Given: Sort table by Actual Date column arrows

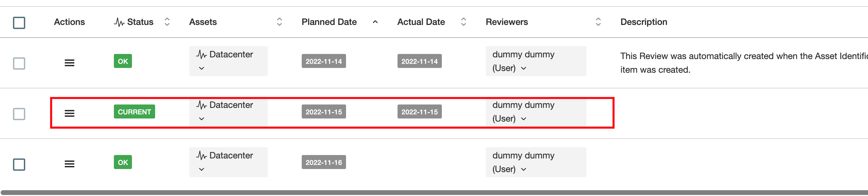Looking at the screenshot, I should pos(463,22).
